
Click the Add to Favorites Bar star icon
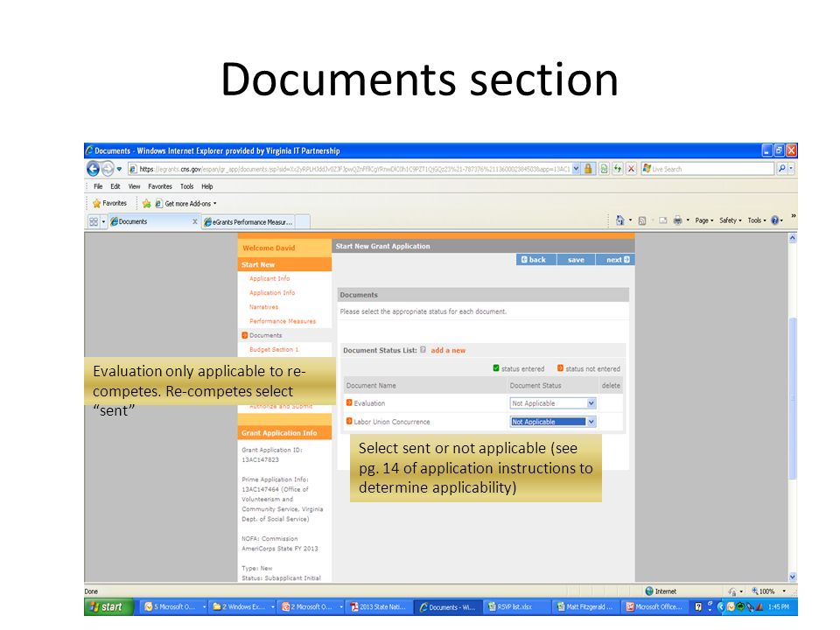[x=146, y=204]
